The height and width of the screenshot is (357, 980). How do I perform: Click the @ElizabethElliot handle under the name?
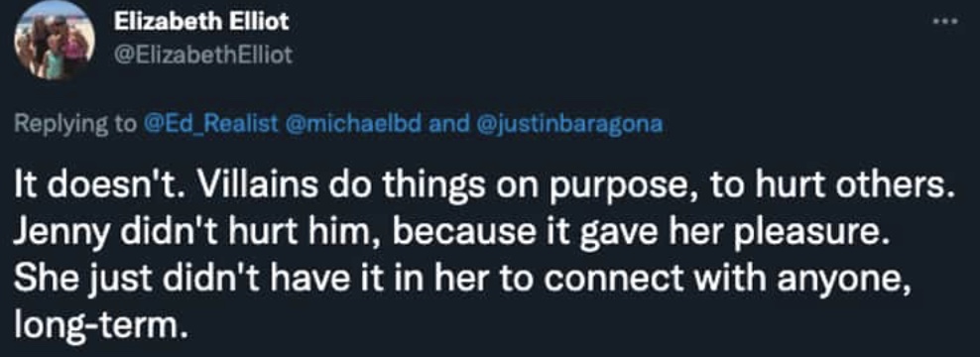click(203, 56)
